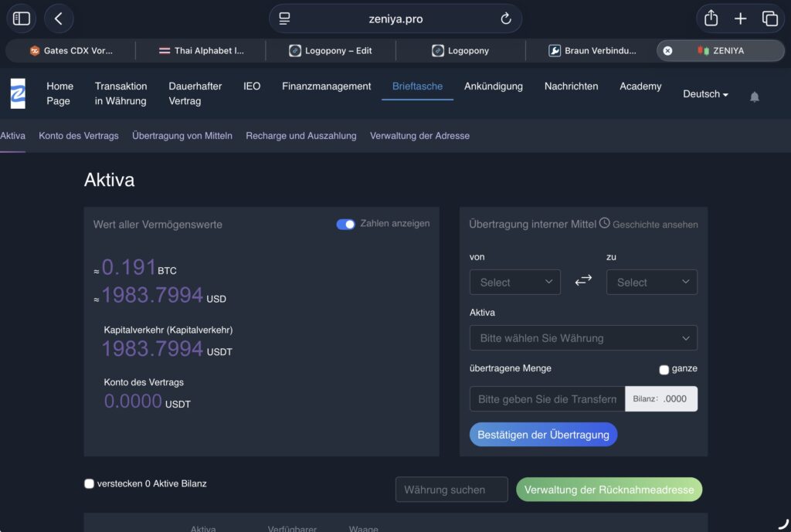Show the tab overview icon
Viewport: 791px width, 532px height.
pos(769,19)
